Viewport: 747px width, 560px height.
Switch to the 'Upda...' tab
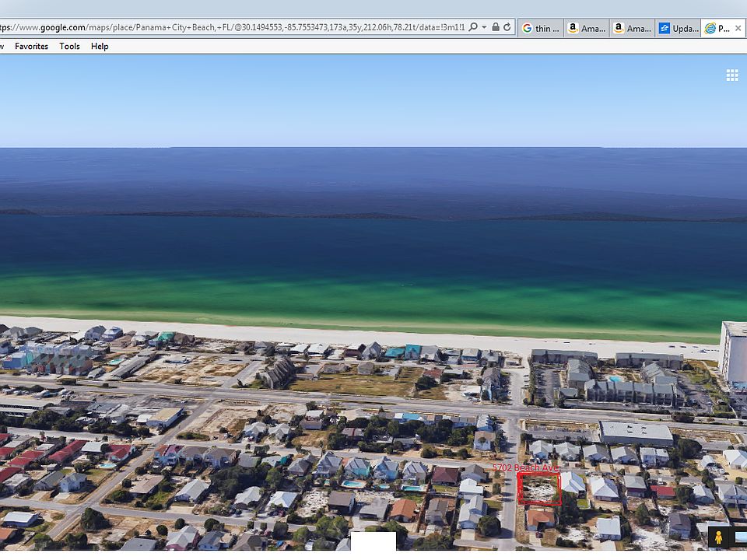pos(678,28)
